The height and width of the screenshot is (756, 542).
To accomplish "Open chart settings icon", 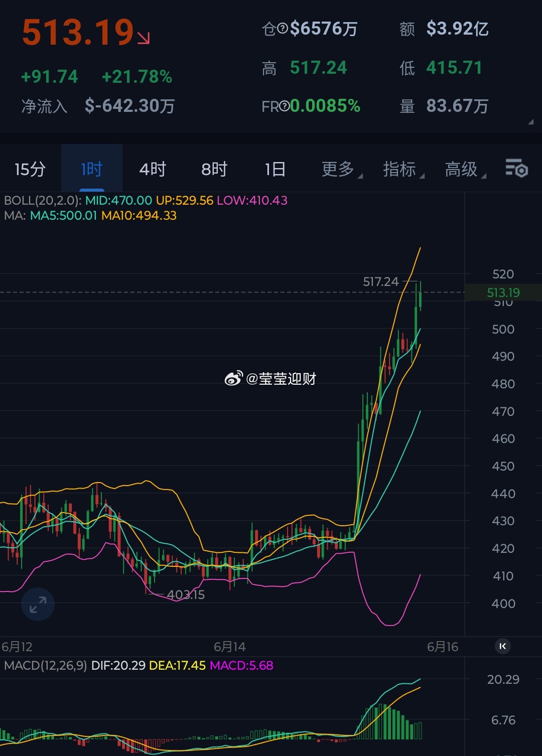I will click(516, 169).
